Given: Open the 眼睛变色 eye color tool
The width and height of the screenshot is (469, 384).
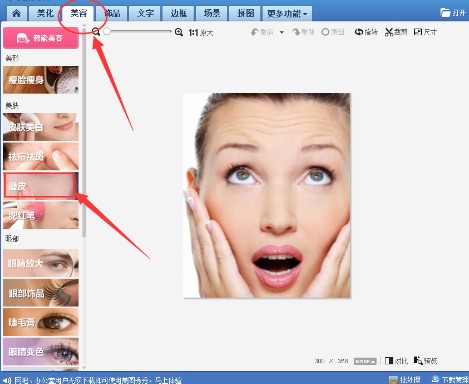Looking at the screenshot, I should click(41, 351).
